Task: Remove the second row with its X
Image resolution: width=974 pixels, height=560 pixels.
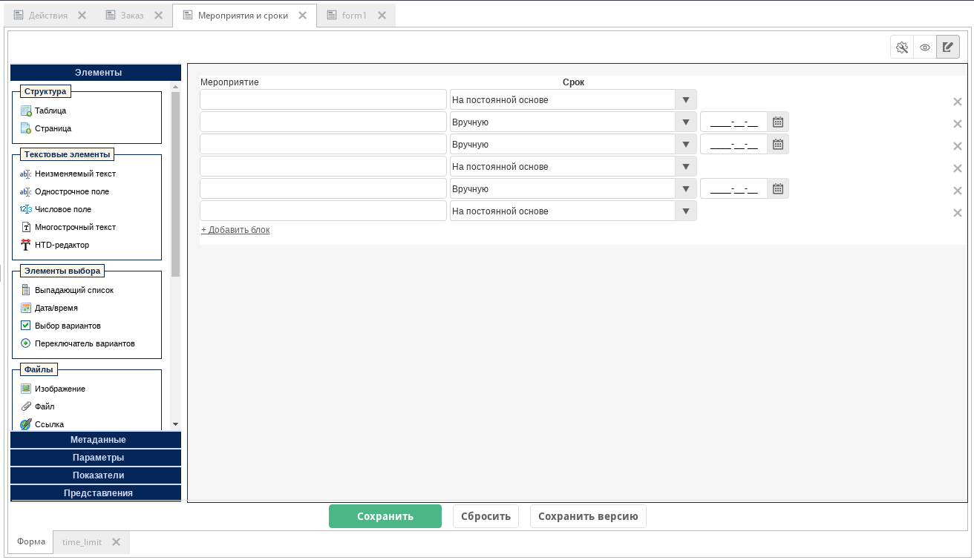Action: click(x=958, y=124)
